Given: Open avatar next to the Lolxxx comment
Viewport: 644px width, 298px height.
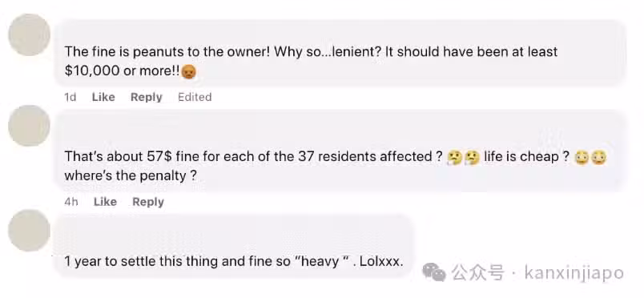Looking at the screenshot, I should click(29, 230).
